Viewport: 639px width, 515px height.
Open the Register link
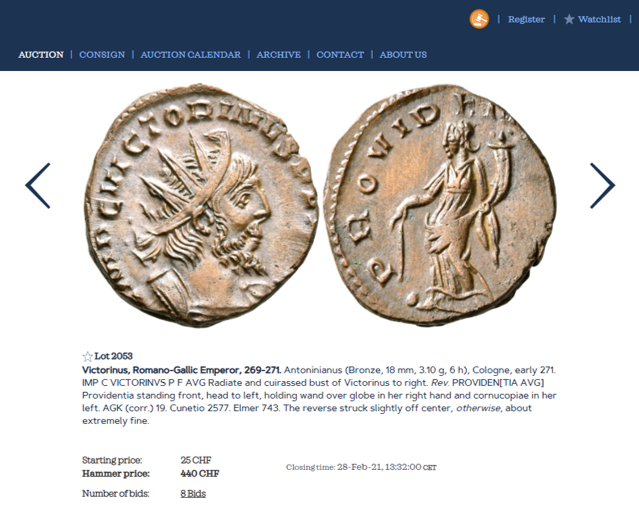pyautogui.click(x=526, y=19)
